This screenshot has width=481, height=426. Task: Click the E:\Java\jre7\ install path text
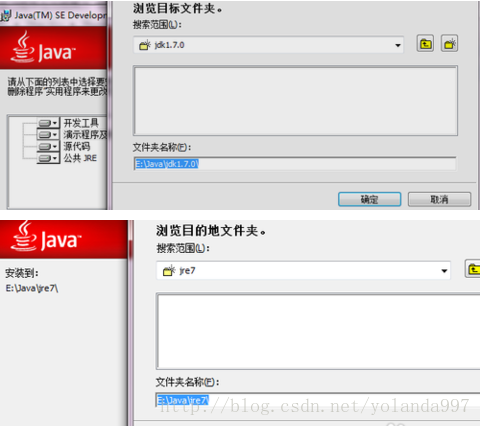tap(32, 288)
